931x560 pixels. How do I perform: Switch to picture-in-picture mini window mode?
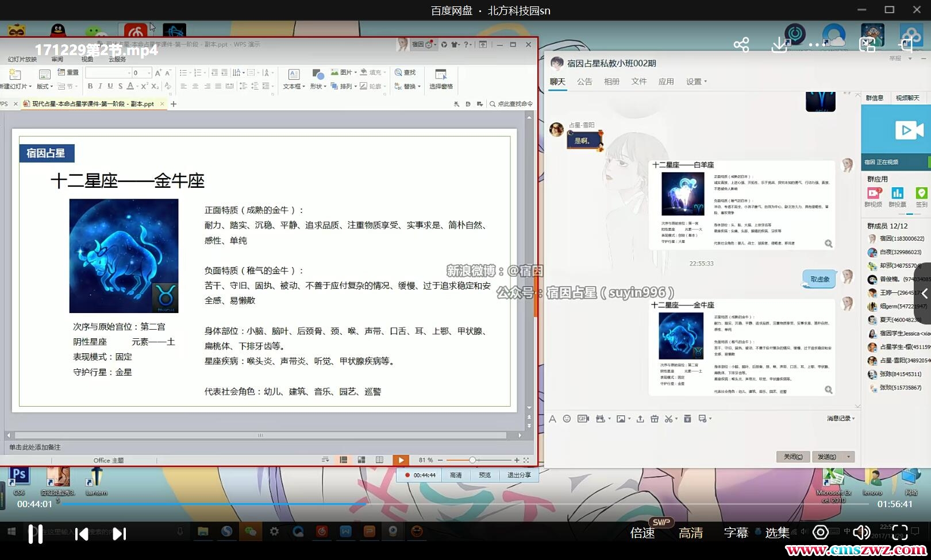click(x=867, y=45)
